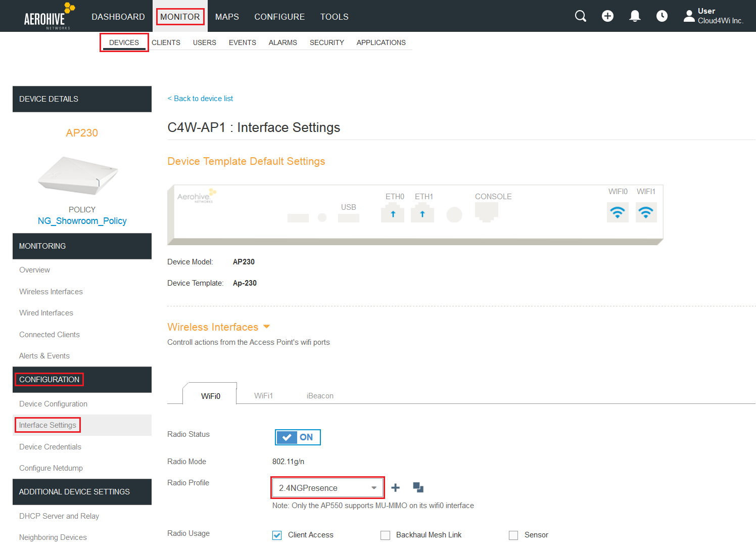The width and height of the screenshot is (756, 546).
Task: Enable the Backhaul Mesh Link checkbox
Action: (385, 535)
